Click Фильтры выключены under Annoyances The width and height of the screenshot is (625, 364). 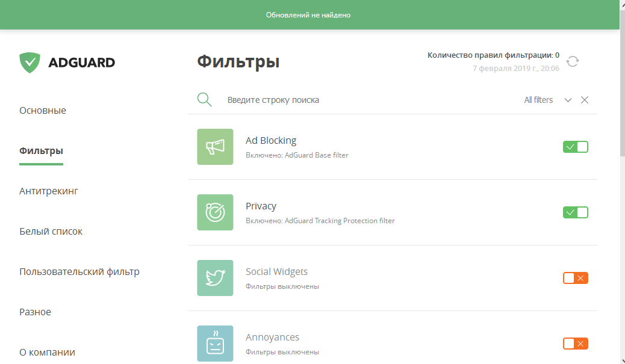tap(282, 352)
